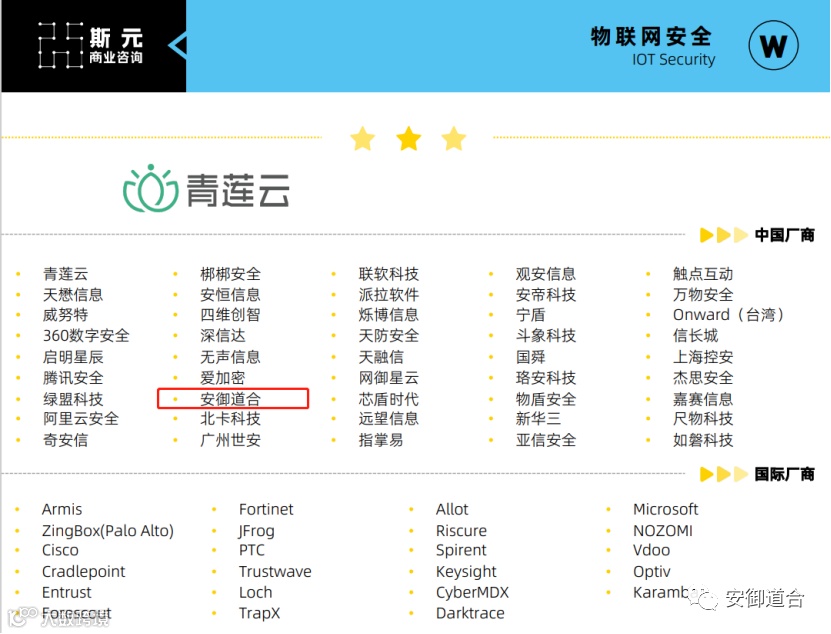Select 珞安科技 entry
The width and height of the screenshot is (831, 634).
pyautogui.click(x=546, y=378)
